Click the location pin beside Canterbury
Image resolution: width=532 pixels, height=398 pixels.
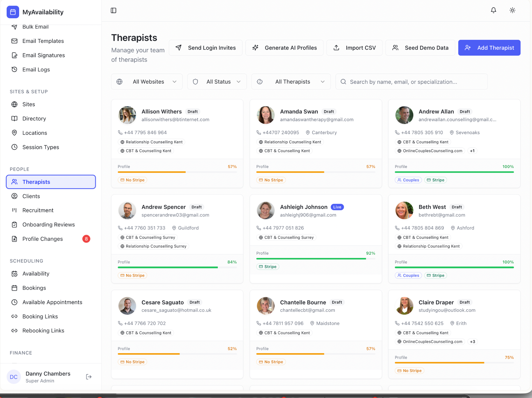click(x=308, y=133)
